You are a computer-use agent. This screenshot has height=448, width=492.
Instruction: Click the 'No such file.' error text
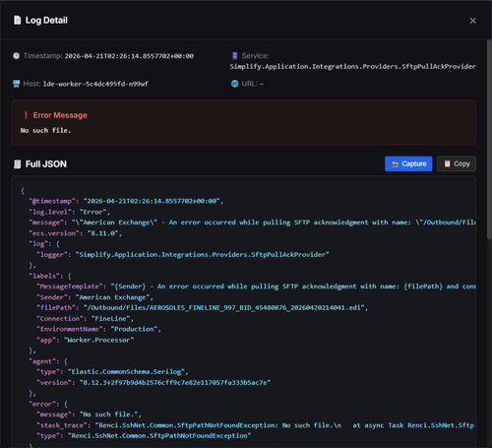click(45, 131)
